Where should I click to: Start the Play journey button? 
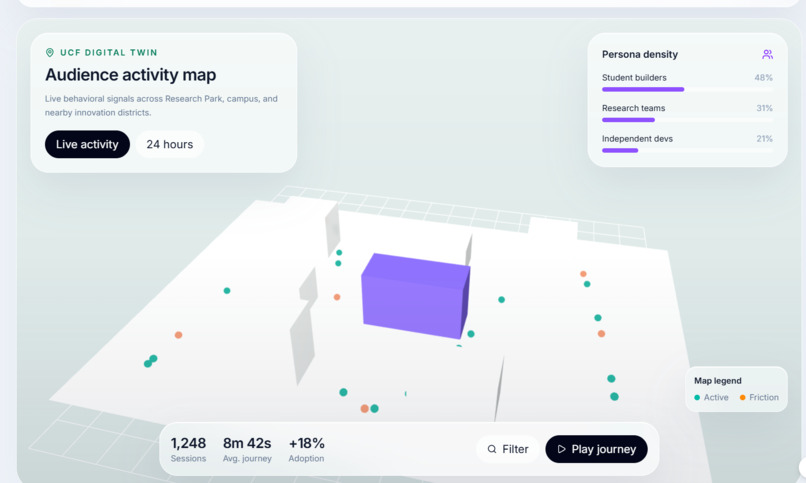coord(596,449)
